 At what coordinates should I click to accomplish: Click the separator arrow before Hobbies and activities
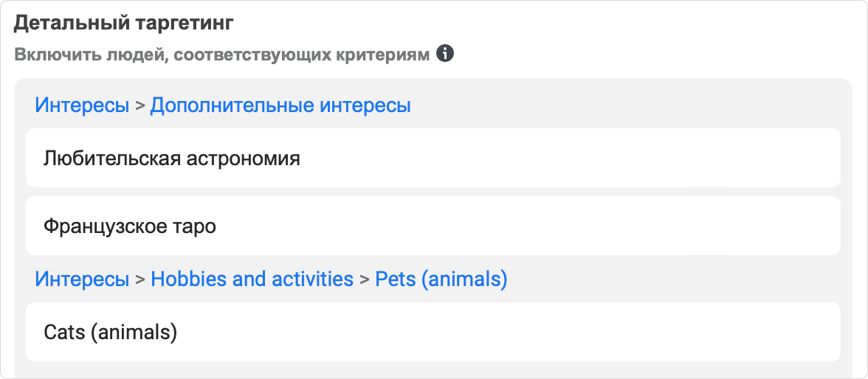click(139, 280)
